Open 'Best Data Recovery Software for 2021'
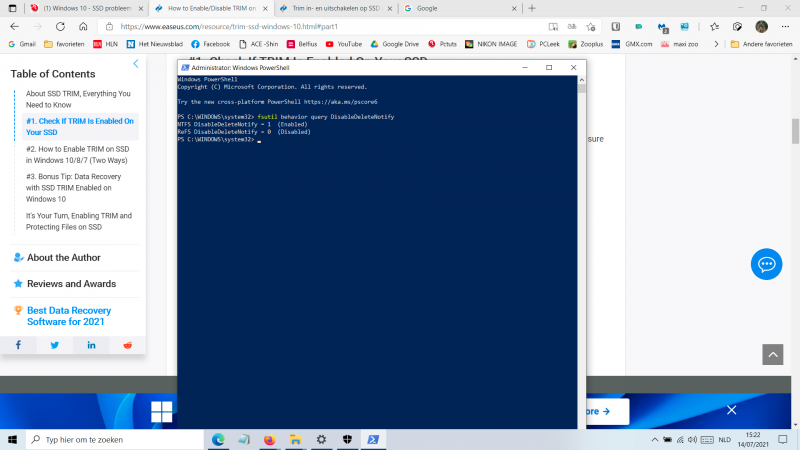 click(69, 317)
